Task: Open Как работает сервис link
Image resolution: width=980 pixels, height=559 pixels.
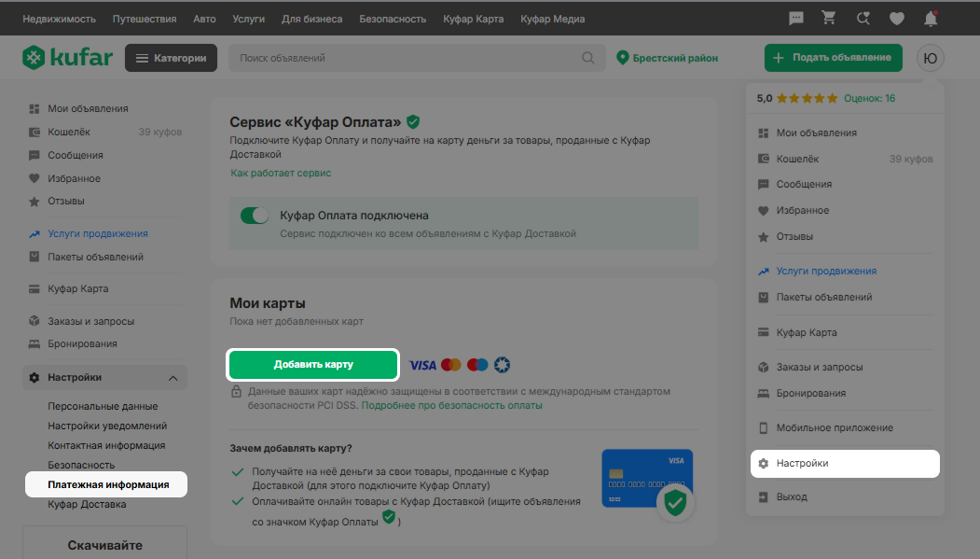Action: click(x=281, y=173)
